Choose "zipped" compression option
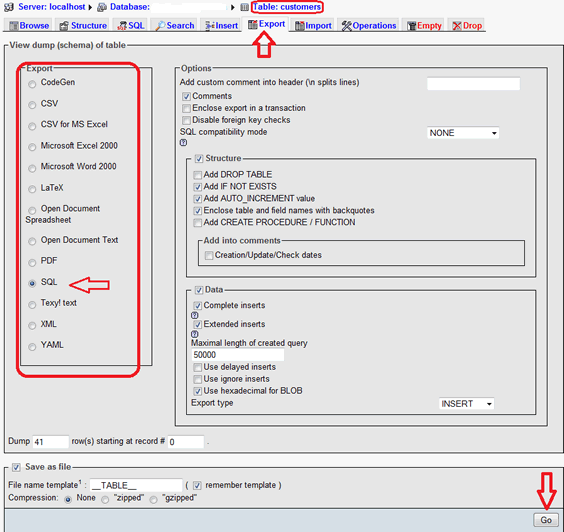Screen dimensions: 564x532 (105, 500)
